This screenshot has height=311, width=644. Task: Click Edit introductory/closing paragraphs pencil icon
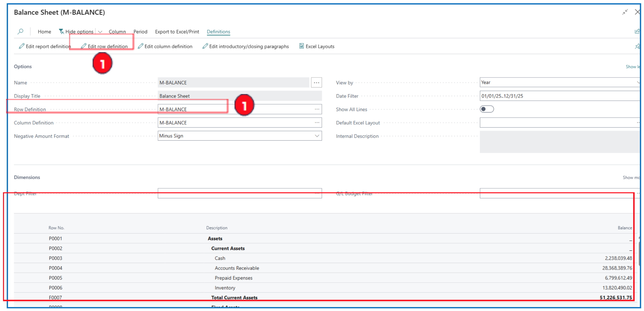(205, 46)
